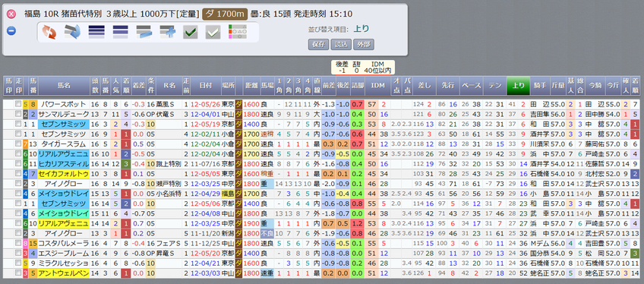The image size is (644, 284).
Task: Click the rows with blue plus icon
Action: point(168,32)
